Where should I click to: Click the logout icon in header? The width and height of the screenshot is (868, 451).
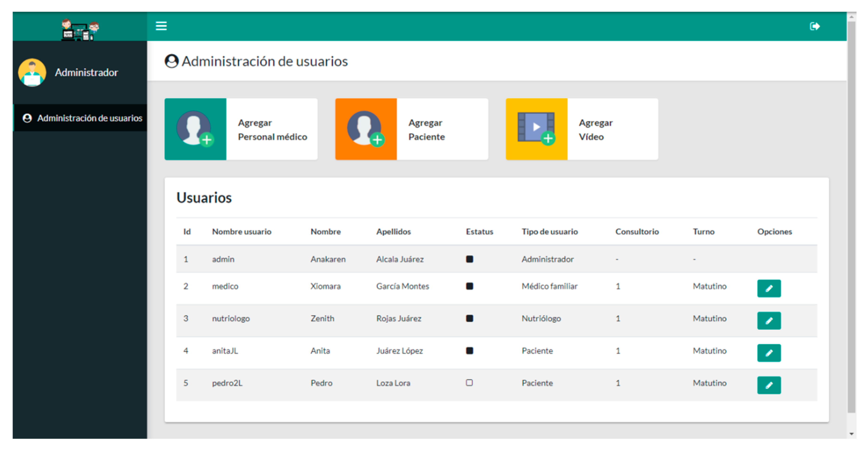coord(814,26)
